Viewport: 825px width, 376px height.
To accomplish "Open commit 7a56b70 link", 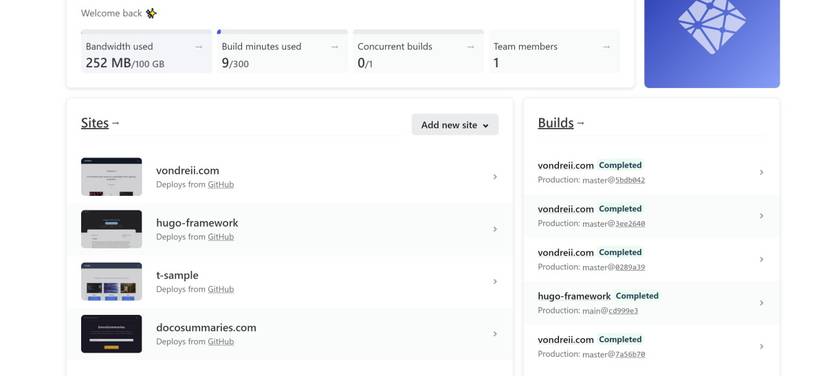I will click(630, 354).
